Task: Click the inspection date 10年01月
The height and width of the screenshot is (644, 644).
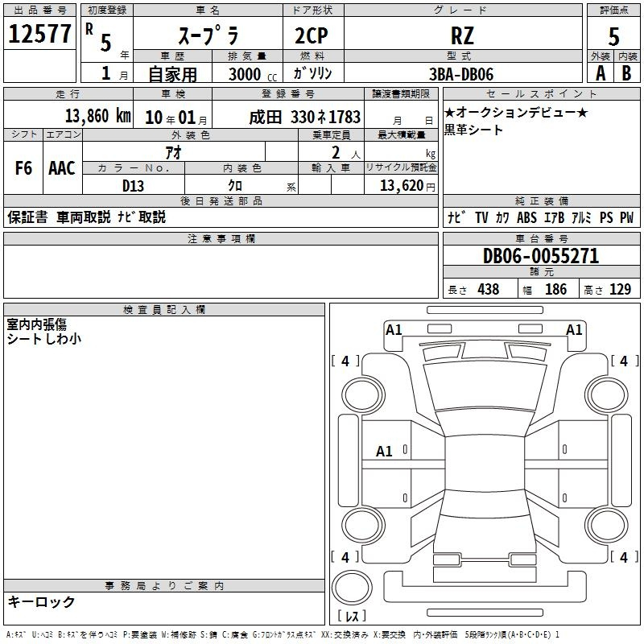Action: (x=176, y=118)
